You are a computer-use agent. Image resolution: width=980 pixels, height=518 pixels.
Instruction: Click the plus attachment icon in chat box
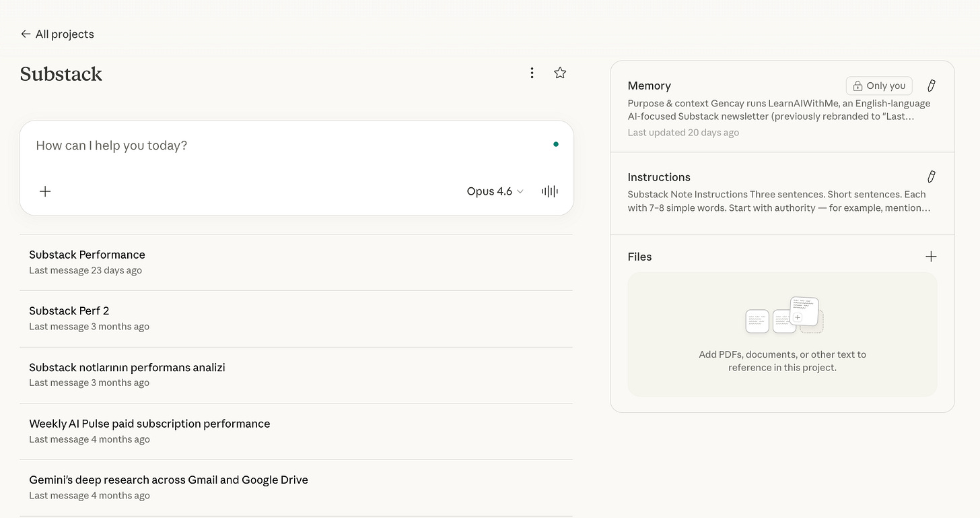(x=45, y=191)
